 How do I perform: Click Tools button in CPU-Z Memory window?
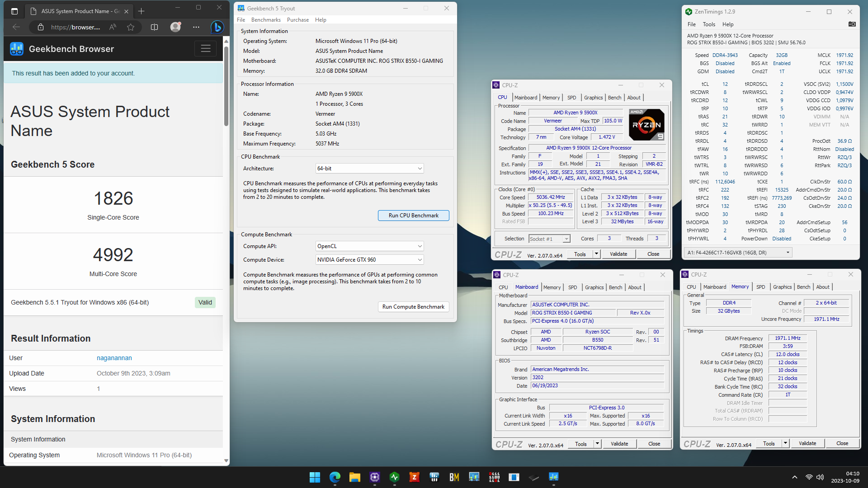tap(769, 443)
